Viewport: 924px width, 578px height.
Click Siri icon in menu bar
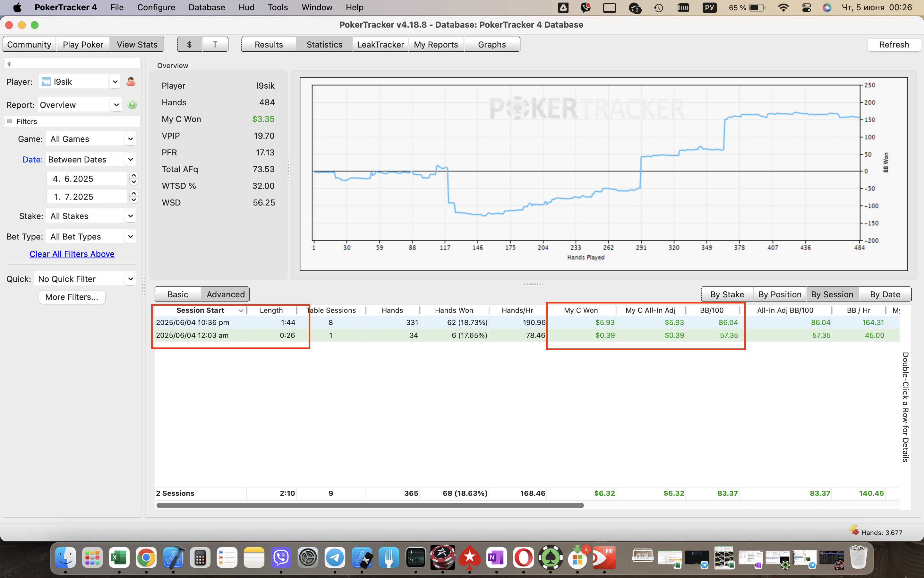pyautogui.click(x=827, y=7)
